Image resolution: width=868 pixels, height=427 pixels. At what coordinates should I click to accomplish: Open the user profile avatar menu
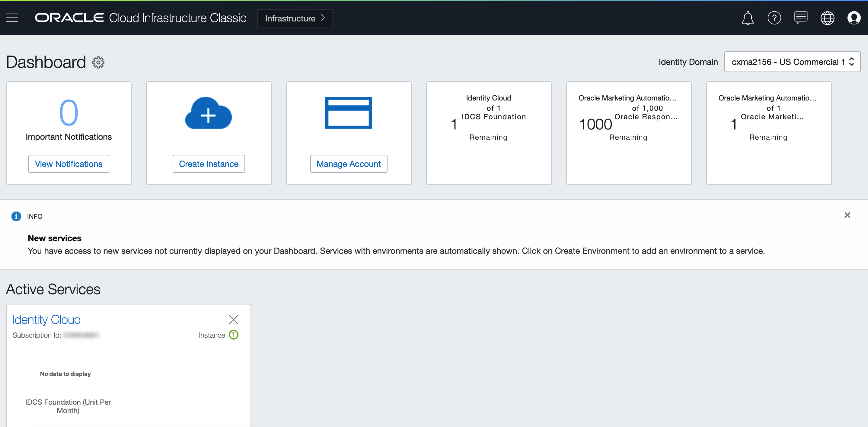point(854,18)
